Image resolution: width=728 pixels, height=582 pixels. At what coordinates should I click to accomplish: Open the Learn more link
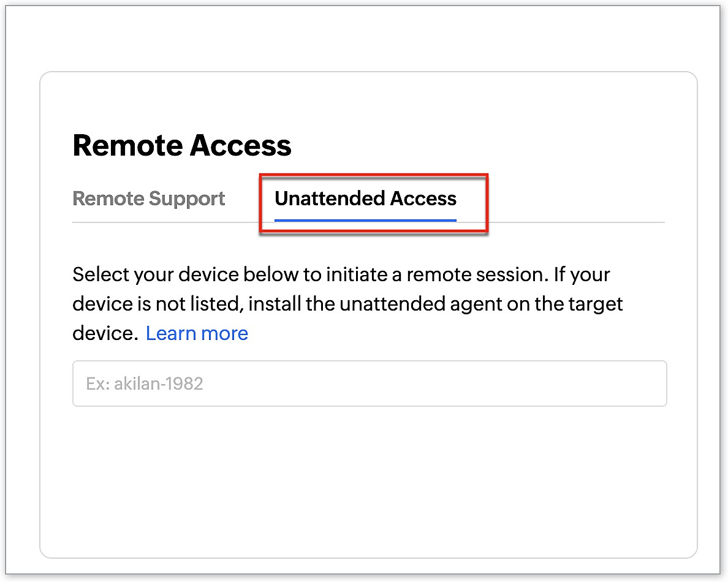(197, 333)
